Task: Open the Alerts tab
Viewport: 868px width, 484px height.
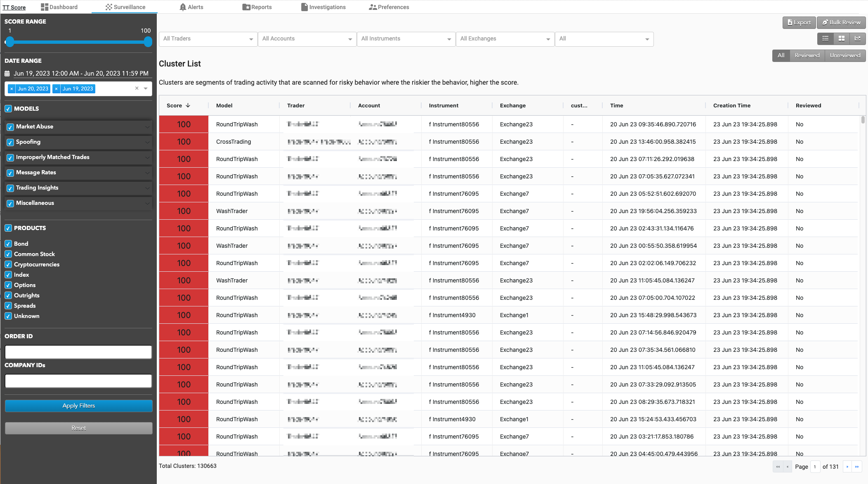Action: (191, 7)
